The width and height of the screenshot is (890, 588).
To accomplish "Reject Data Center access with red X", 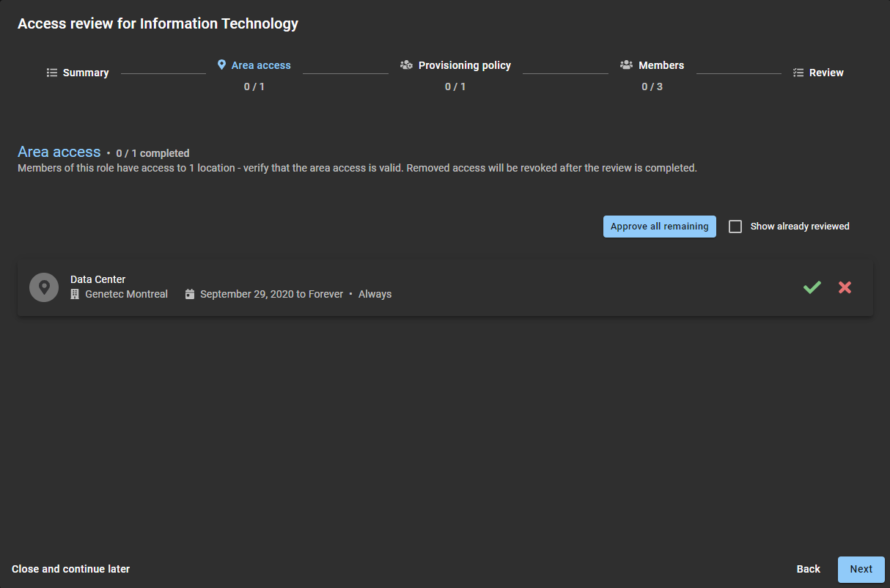I will (x=845, y=287).
